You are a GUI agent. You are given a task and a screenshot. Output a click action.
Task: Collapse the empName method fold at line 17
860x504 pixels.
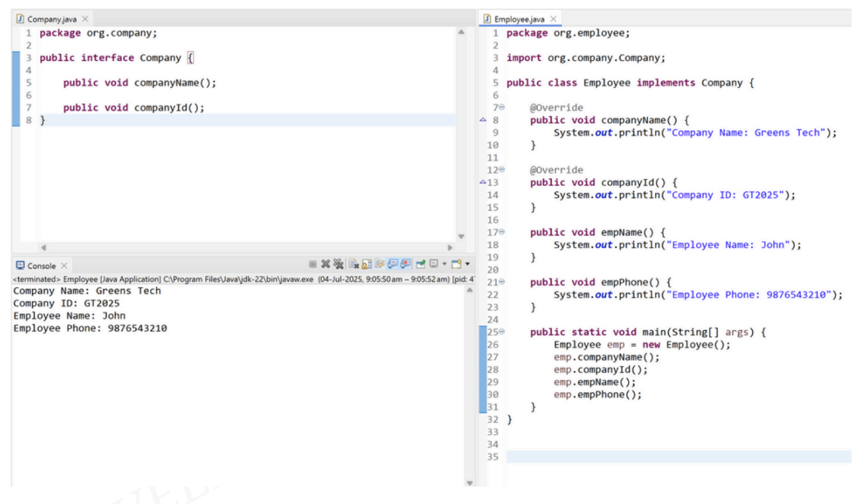(502, 232)
